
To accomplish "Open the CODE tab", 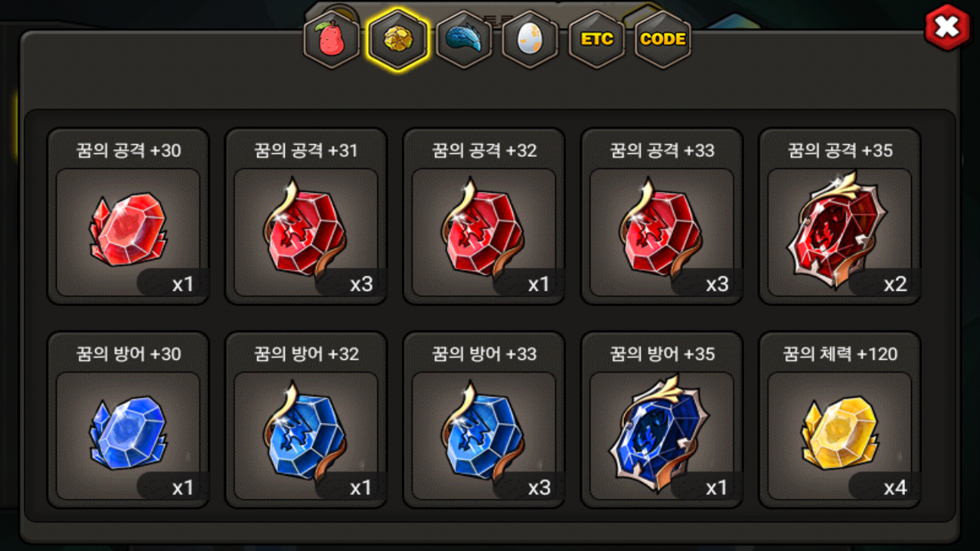I will click(662, 40).
